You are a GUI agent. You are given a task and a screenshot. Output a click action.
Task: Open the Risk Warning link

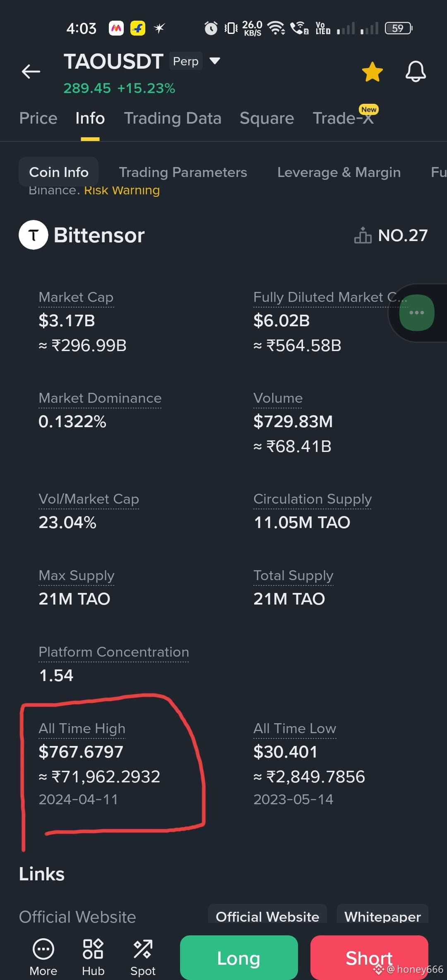coord(122,190)
